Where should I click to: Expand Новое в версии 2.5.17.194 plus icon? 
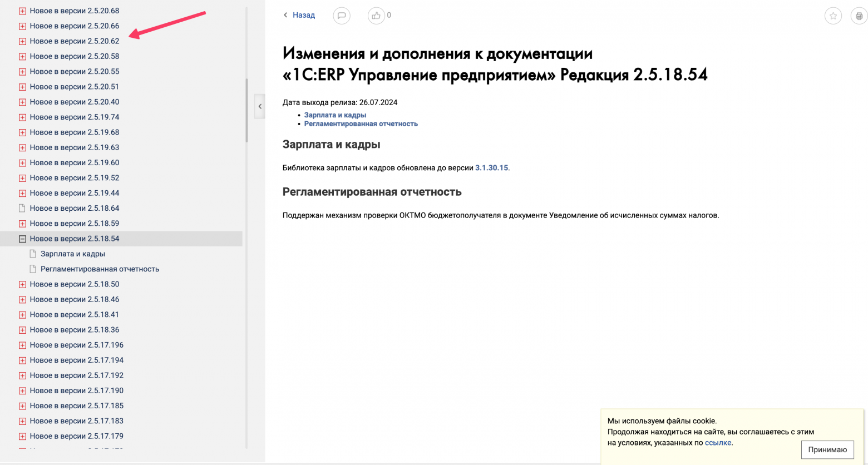point(22,360)
